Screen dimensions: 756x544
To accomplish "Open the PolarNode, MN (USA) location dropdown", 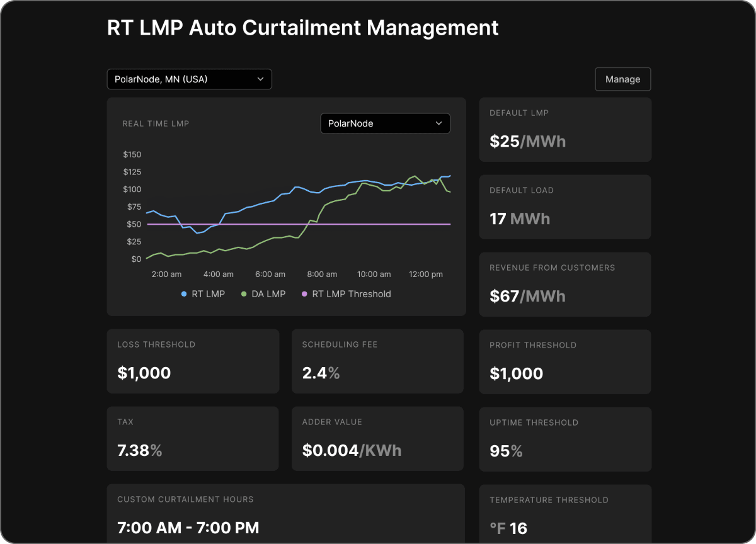I will click(x=189, y=79).
